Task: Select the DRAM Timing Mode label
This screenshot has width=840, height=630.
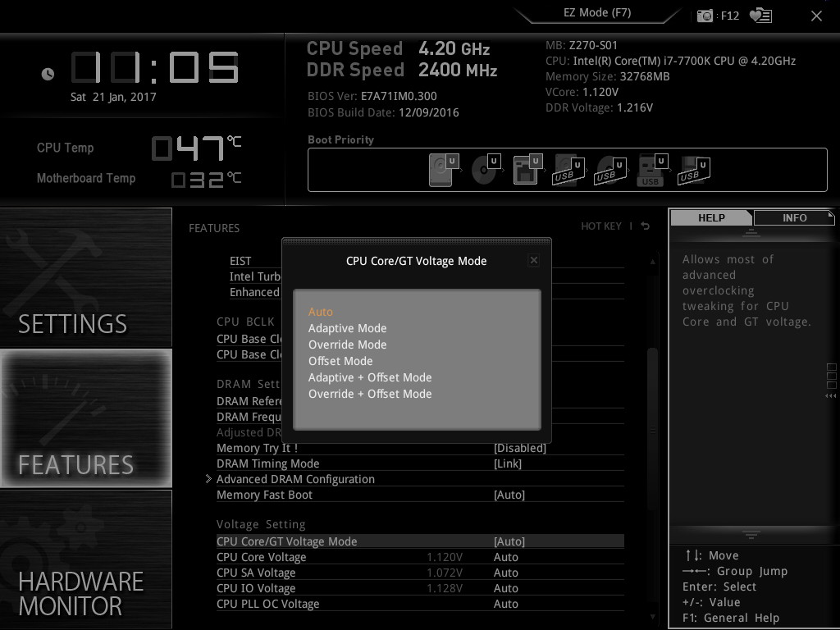Action: point(267,463)
